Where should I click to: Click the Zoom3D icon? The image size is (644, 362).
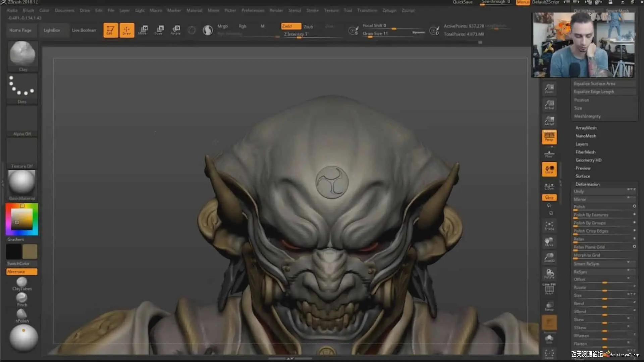549,258
